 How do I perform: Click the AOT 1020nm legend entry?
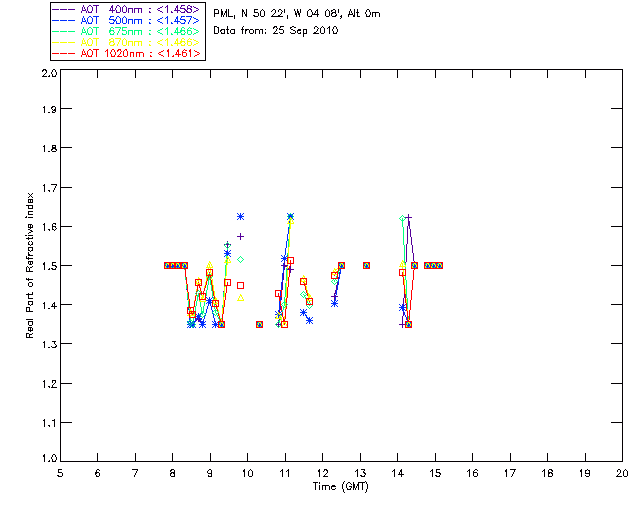click(x=127, y=53)
